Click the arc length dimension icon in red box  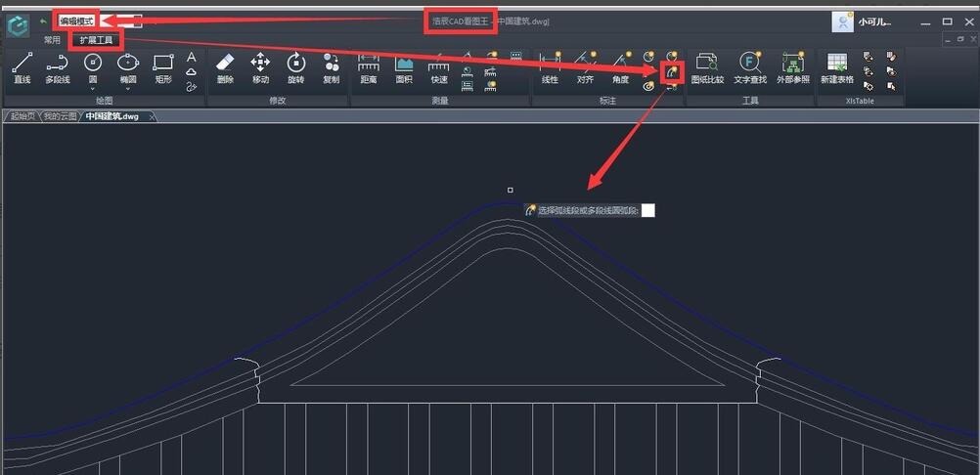point(671,71)
